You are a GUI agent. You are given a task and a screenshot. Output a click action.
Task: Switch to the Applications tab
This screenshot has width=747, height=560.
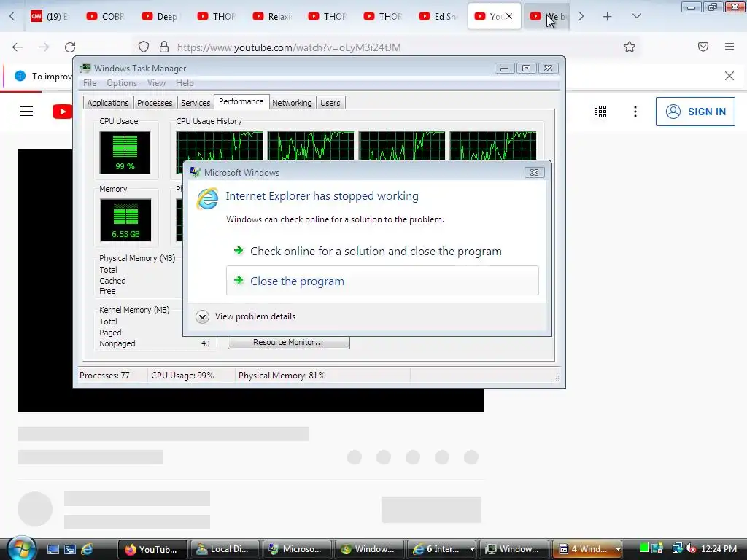tap(108, 103)
